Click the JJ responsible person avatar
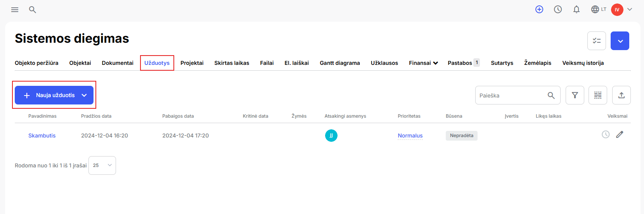The image size is (644, 214). coord(331,136)
